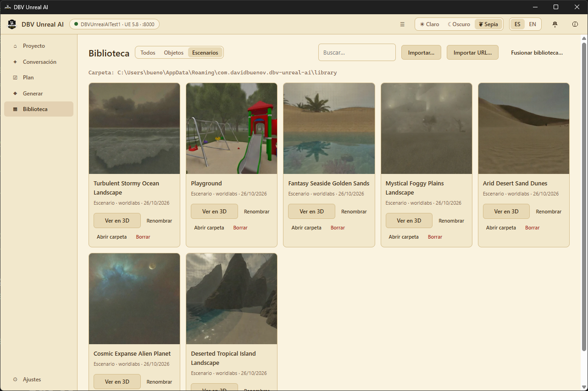Viewport: 588px width, 391px height.
Task: Filter the library by Objetos
Action: 174,53
